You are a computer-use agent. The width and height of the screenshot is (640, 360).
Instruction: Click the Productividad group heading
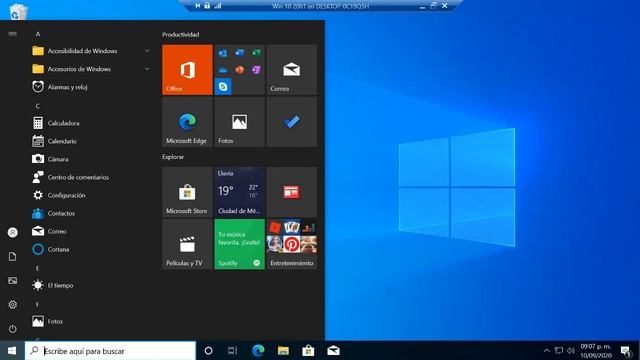181,35
